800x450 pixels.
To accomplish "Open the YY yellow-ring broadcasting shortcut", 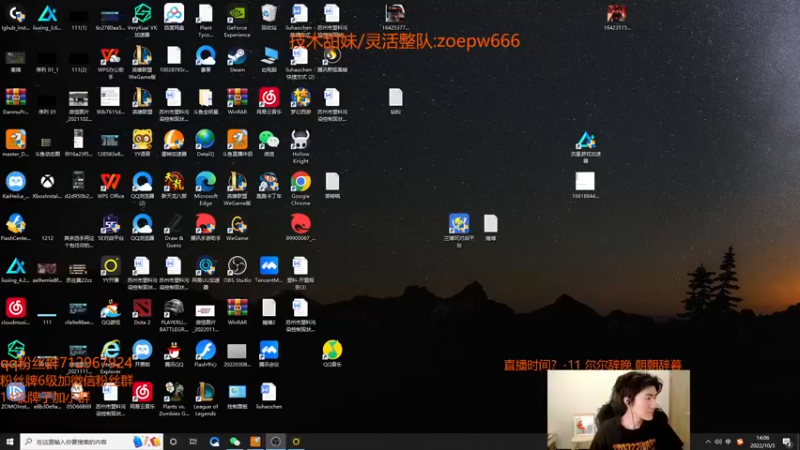I will click(111, 270).
